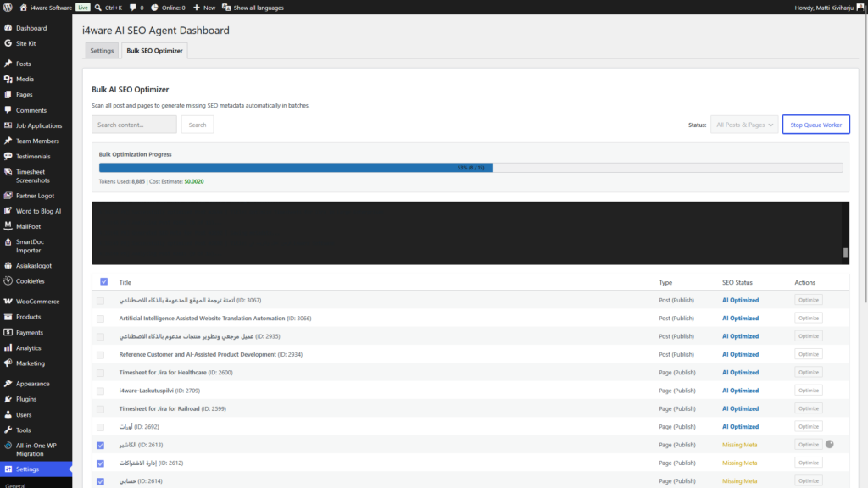Click the Search button

(x=197, y=125)
